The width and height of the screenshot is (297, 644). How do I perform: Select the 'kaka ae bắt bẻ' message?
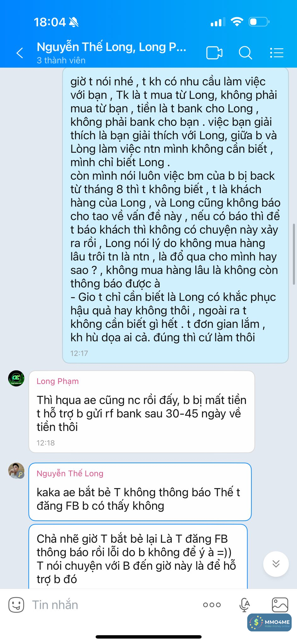[140, 492]
